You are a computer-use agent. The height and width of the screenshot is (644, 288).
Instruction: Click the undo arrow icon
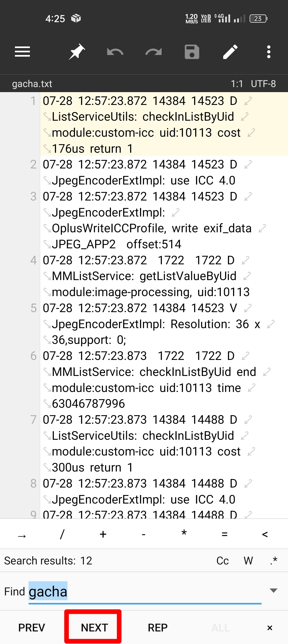tap(115, 52)
